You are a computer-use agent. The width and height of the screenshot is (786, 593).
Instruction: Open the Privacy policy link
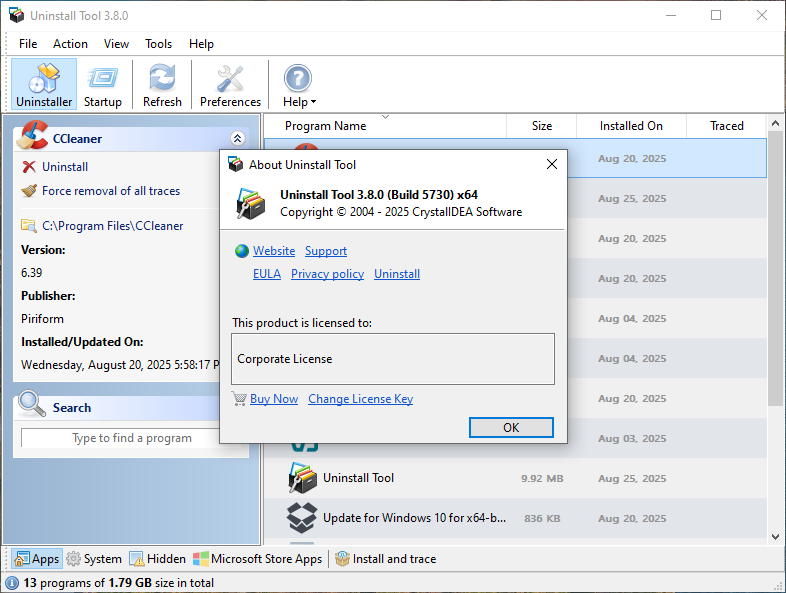[327, 274]
